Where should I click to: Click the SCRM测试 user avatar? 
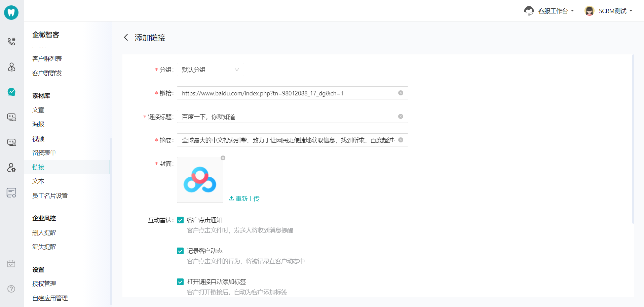coord(589,11)
